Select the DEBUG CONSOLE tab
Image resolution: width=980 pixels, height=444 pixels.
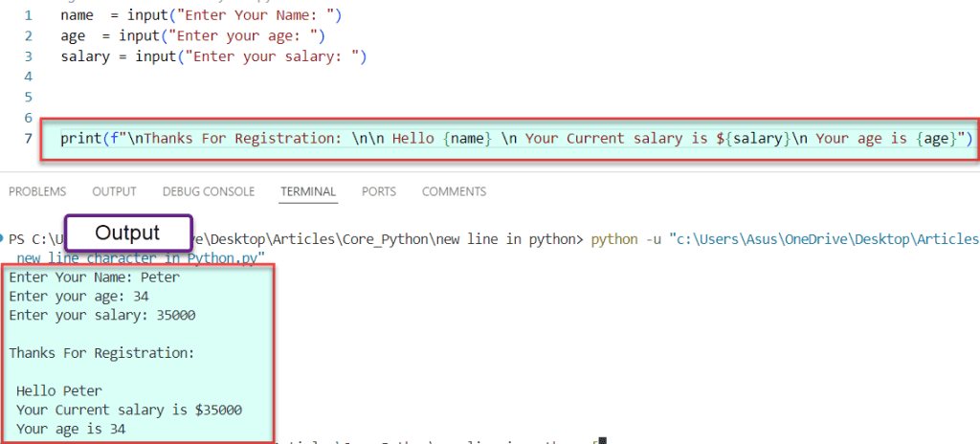pyautogui.click(x=209, y=191)
